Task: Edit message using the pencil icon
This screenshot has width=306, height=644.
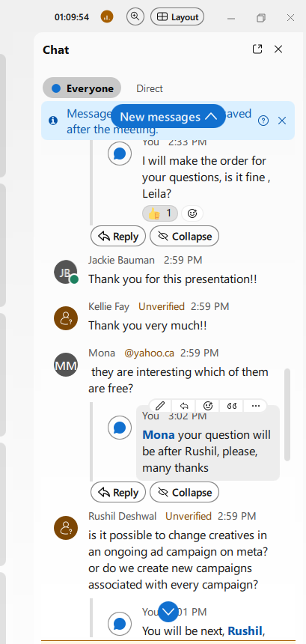Action: point(160,406)
